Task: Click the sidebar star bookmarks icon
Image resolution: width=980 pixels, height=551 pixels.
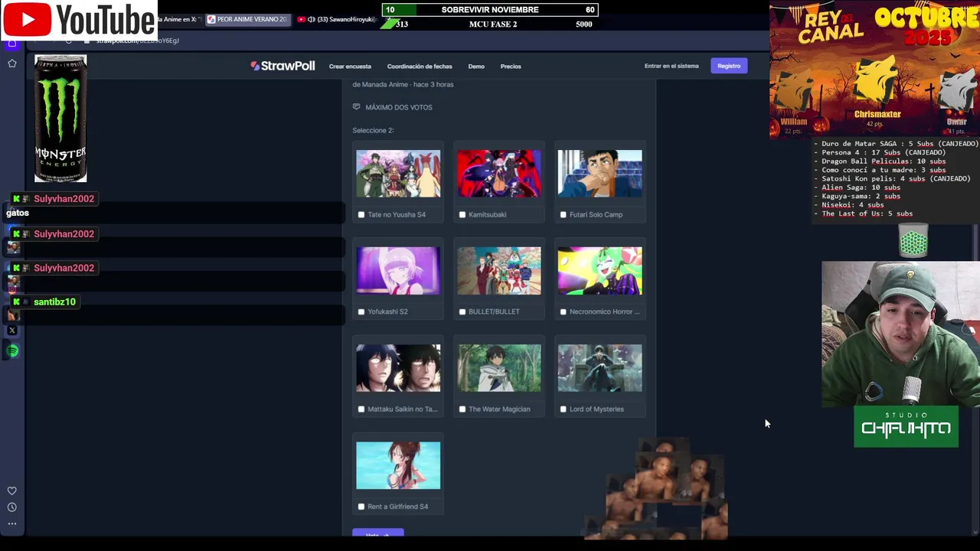Action: 12,64
